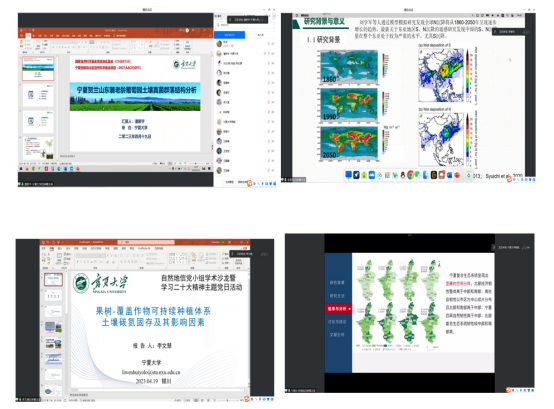The height and width of the screenshot is (409, 554).
Task: Toggle microphone for the second participant
Action: [x=269, y=53]
